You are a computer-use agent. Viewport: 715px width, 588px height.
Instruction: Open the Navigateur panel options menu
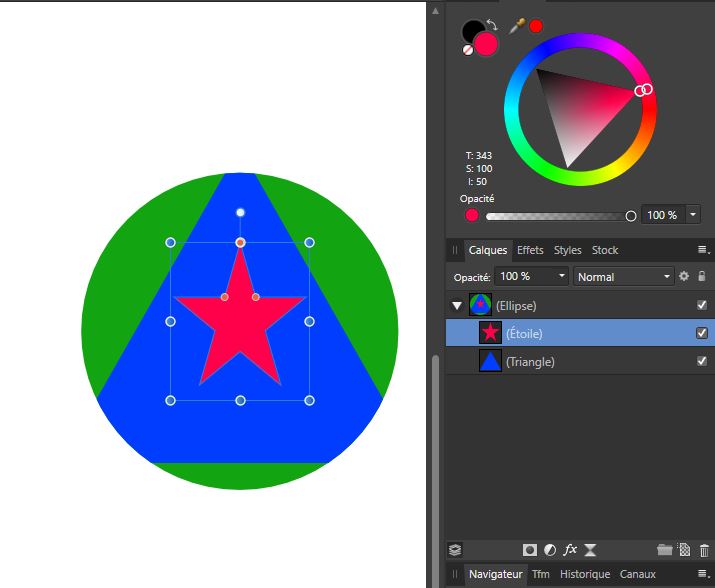point(704,574)
